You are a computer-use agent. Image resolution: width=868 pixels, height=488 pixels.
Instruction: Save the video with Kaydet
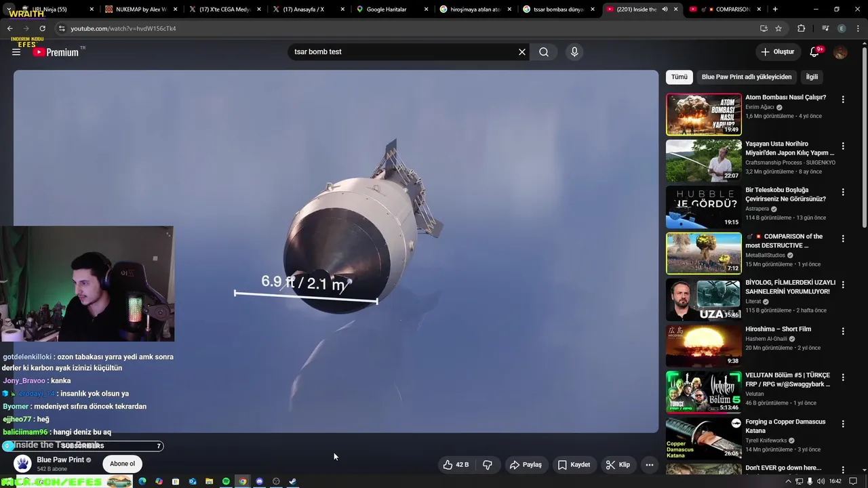(574, 465)
